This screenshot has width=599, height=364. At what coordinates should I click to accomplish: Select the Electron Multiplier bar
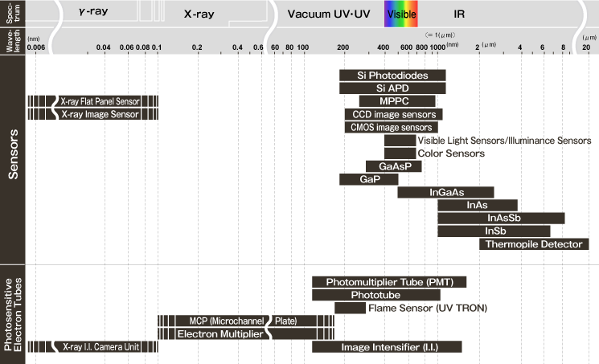[x=219, y=333]
